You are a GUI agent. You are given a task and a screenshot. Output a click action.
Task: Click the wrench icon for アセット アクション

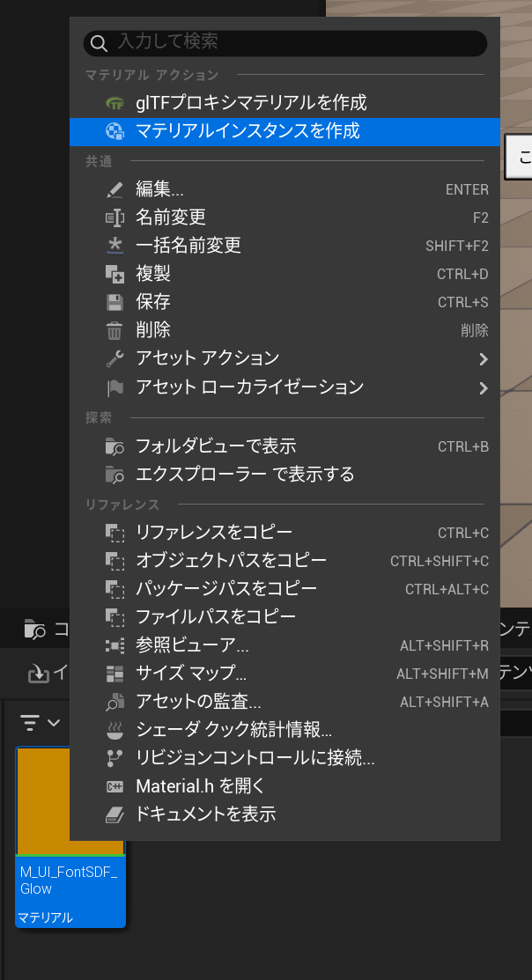[115, 358]
